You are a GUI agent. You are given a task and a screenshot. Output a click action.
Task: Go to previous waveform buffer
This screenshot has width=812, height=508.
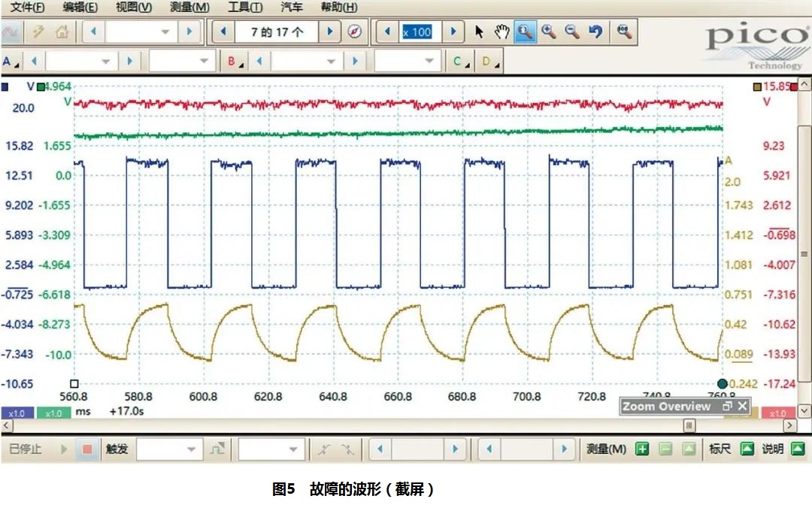(223, 32)
